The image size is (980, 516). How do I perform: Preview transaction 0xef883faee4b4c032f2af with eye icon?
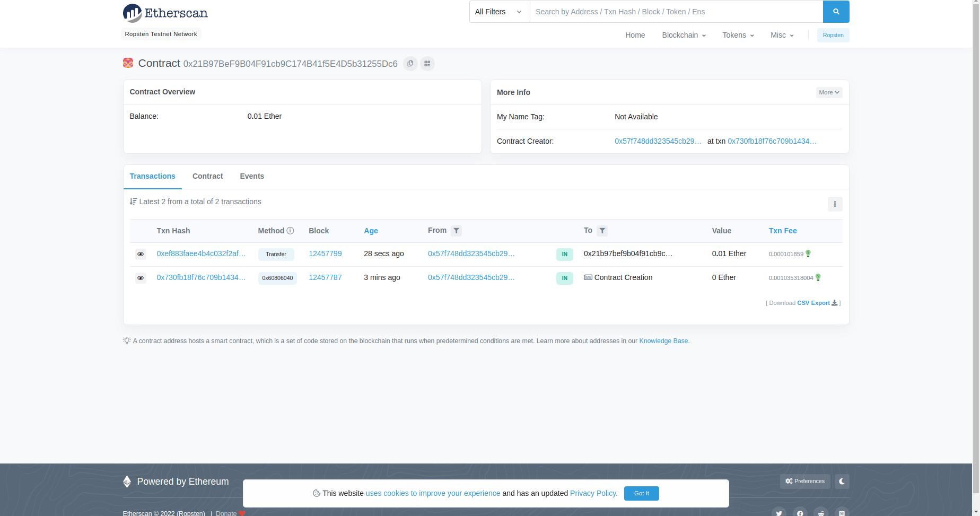click(141, 254)
